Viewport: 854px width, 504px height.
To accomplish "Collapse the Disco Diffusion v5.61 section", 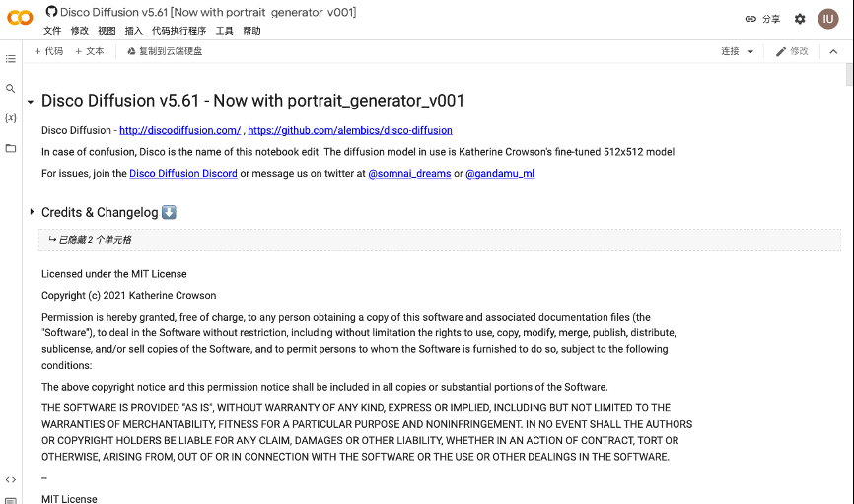I will (31, 102).
